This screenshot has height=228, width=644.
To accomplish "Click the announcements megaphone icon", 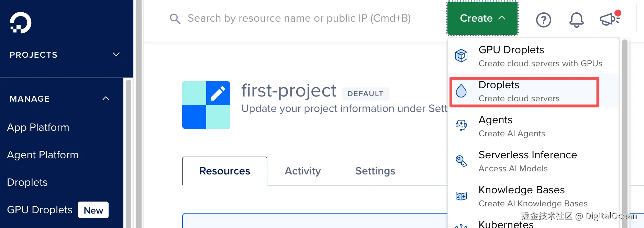I will (x=609, y=19).
